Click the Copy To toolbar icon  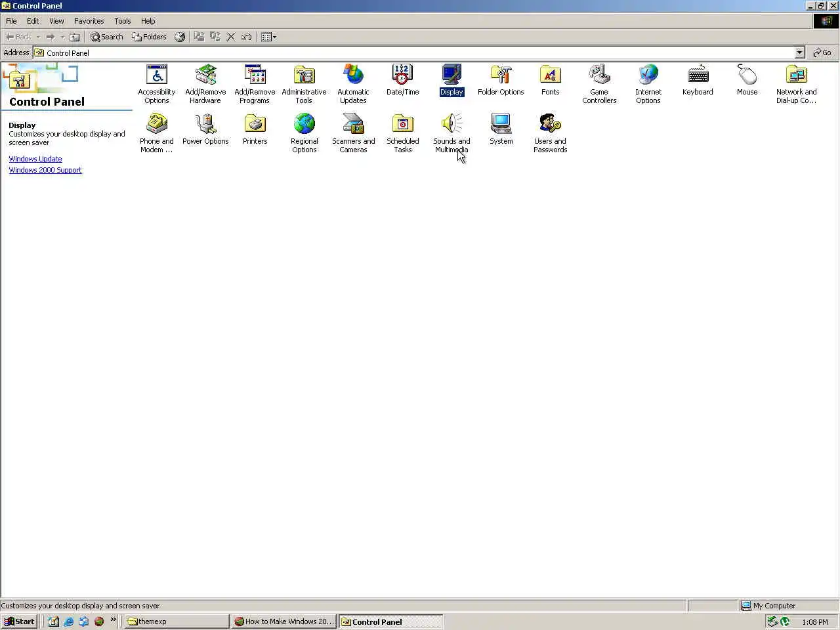click(x=215, y=37)
